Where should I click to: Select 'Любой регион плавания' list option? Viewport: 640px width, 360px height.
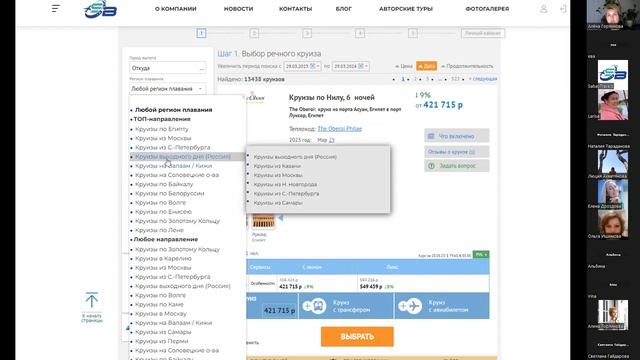pos(173,110)
